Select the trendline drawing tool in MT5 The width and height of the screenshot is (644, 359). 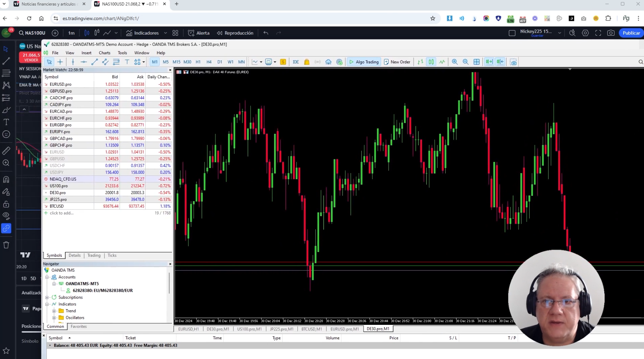point(94,62)
